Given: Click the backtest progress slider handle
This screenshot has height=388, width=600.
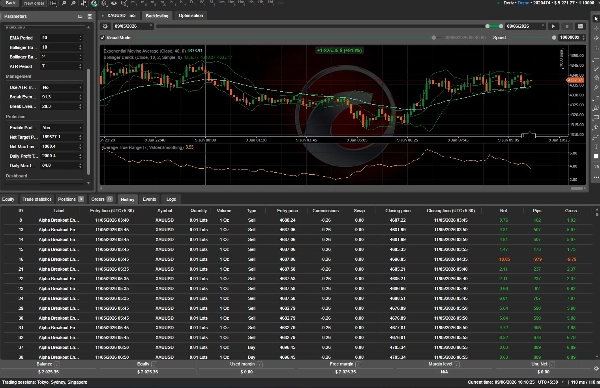Looking at the screenshot, I should [434, 37].
